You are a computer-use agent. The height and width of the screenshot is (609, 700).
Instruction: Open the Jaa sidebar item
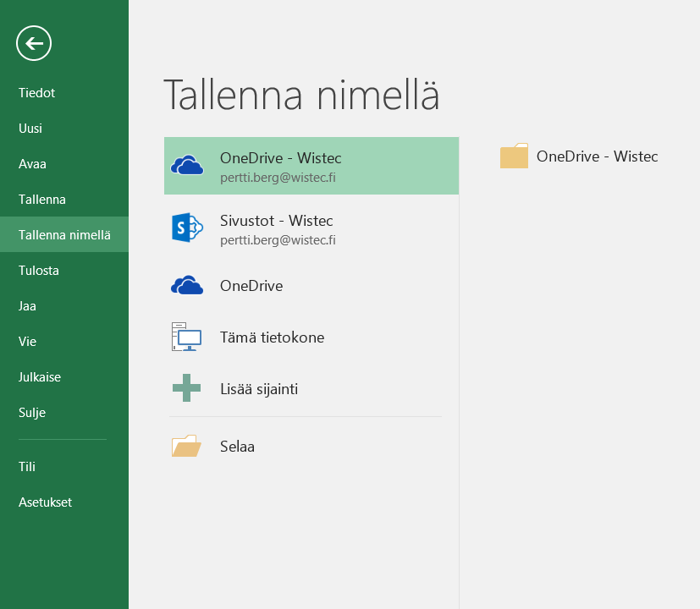click(27, 306)
